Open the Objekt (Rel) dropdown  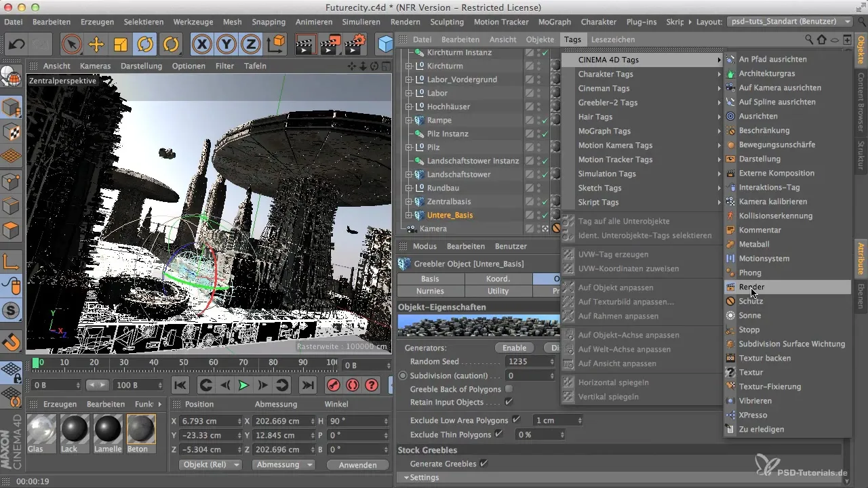point(210,465)
